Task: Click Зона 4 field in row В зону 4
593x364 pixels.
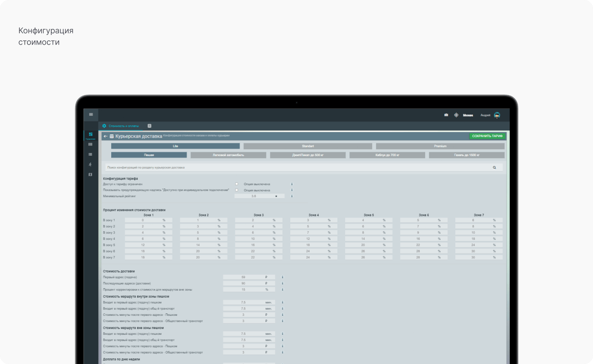Action: tap(314, 239)
